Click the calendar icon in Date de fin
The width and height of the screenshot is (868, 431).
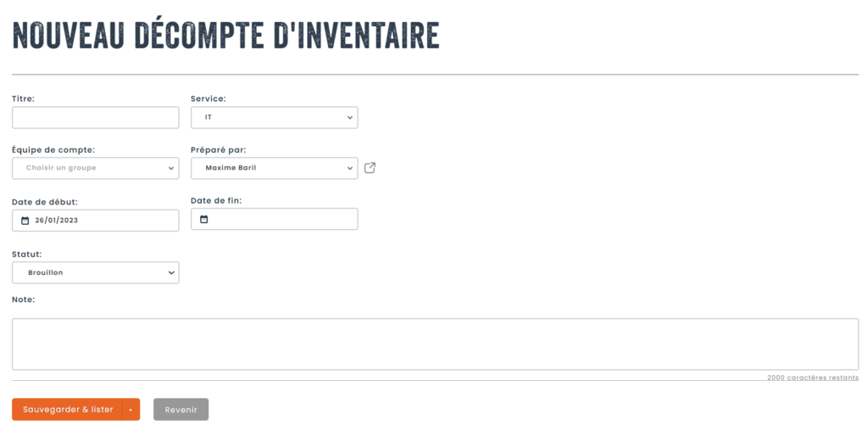click(203, 220)
